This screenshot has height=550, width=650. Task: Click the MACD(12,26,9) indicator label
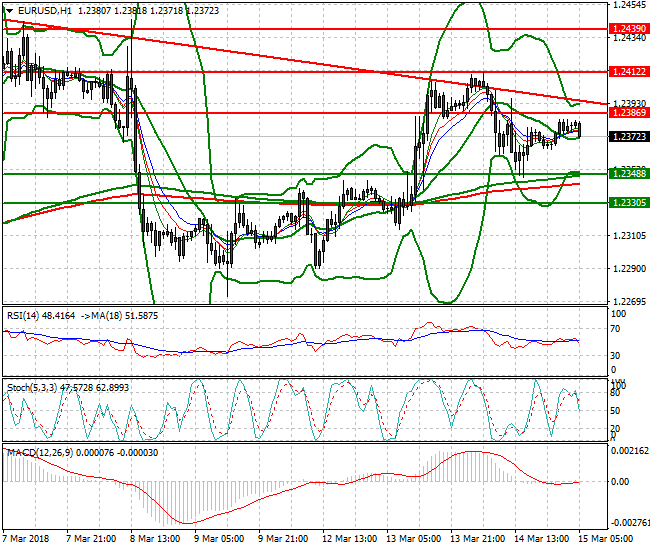tap(82, 453)
